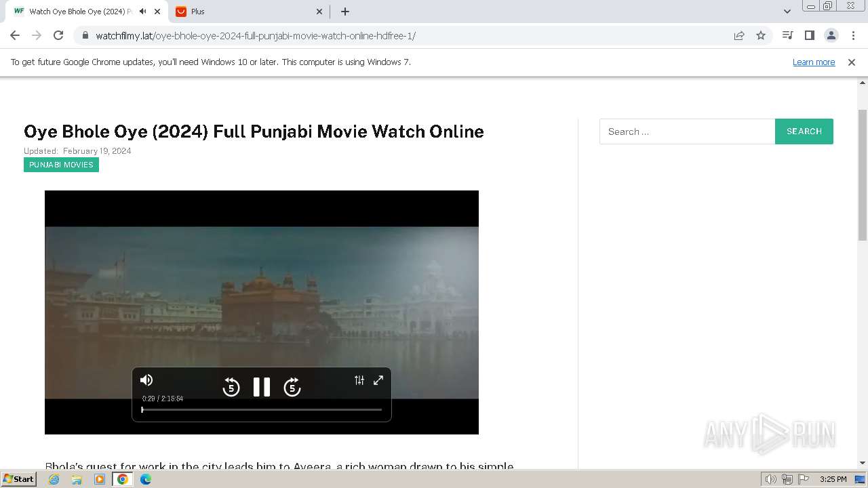The height and width of the screenshot is (488, 868).
Task: Click the 3:25 PM system clock
Action: tap(833, 479)
